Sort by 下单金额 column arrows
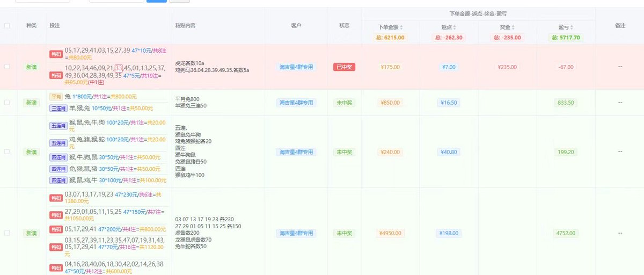This screenshot has height=275, width=644. pos(401,27)
